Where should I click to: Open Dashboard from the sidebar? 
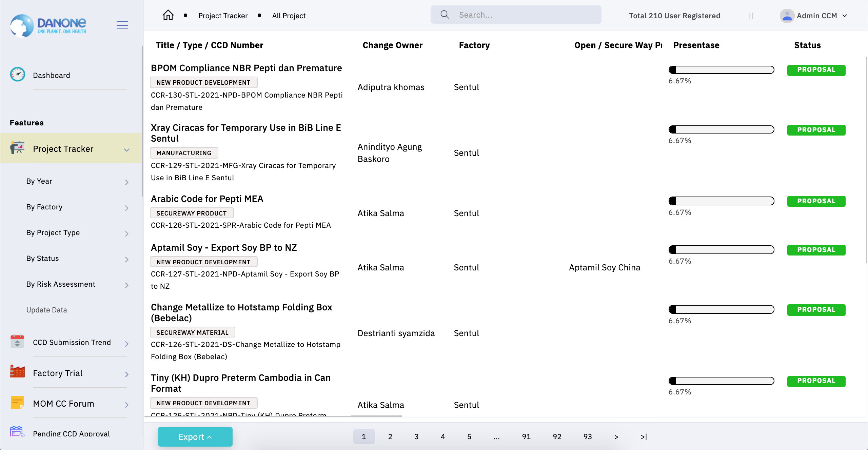click(52, 75)
